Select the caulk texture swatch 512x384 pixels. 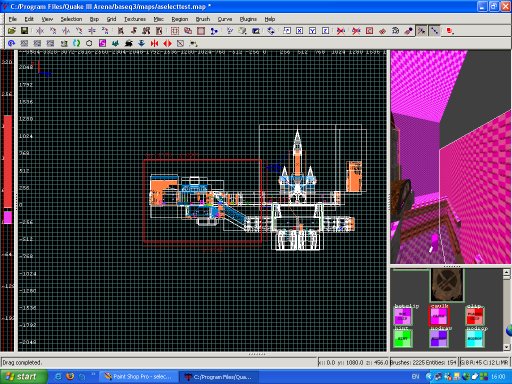point(439,316)
